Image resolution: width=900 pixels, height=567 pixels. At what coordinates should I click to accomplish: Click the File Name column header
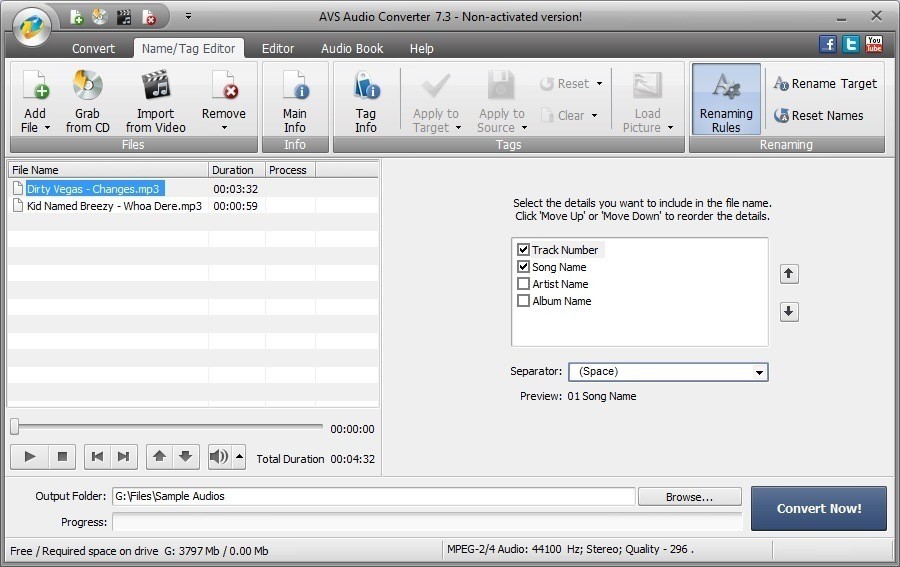click(108, 170)
